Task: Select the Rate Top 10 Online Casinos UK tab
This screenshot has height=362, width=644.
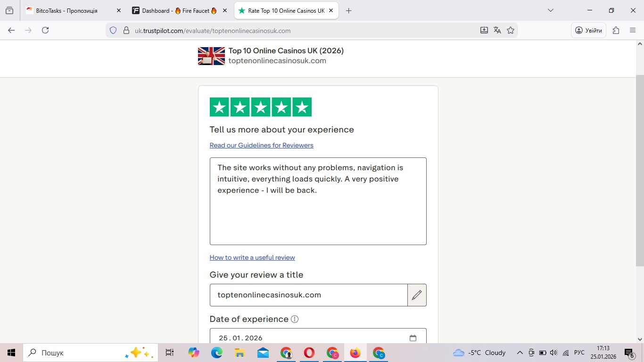Action: (x=286, y=10)
